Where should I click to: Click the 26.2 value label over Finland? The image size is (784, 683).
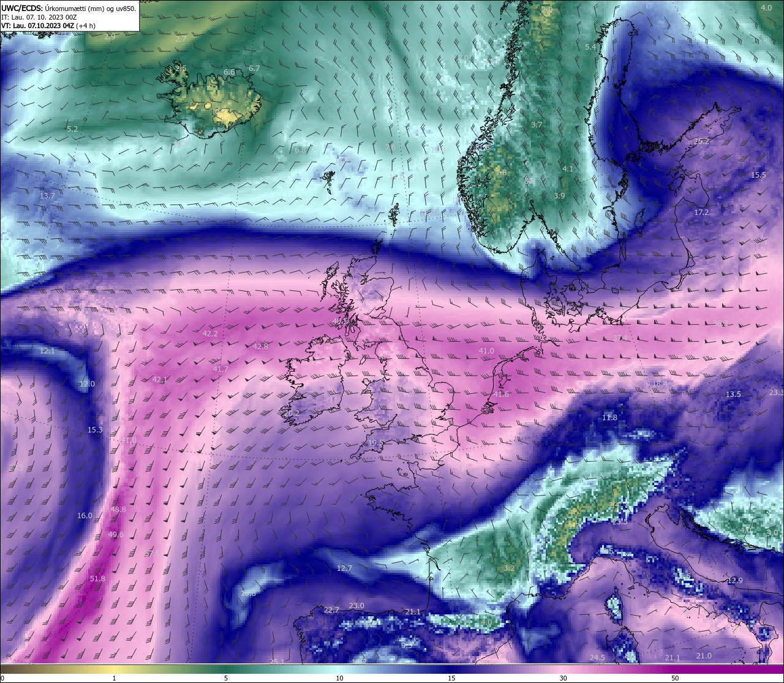click(x=702, y=141)
